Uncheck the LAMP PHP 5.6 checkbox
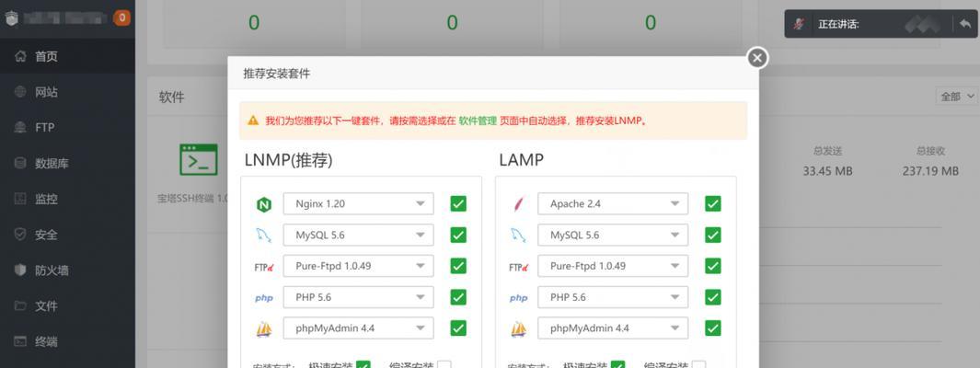Screen dimensions: 980x368 [712, 297]
